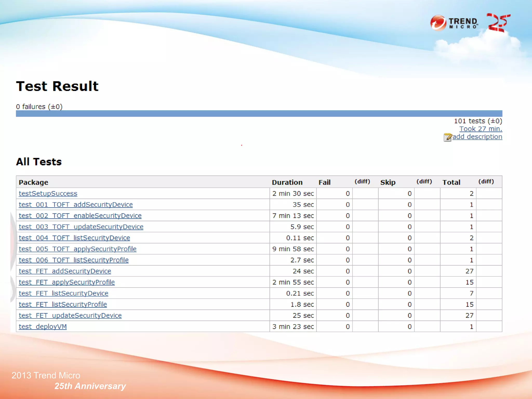532x399 pixels.
Task: Open test_001_TOFT_addSecurityDevice package
Action: pos(76,205)
